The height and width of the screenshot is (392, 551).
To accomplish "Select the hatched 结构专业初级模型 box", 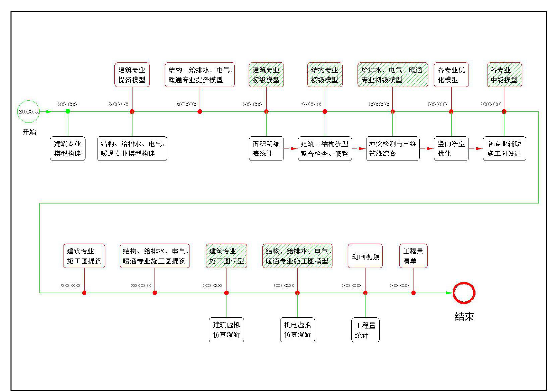I will click(325, 75).
